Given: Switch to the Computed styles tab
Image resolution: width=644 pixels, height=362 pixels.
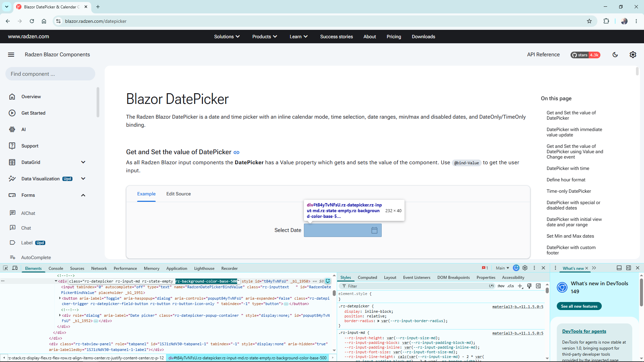Looking at the screenshot, I should [x=367, y=278].
